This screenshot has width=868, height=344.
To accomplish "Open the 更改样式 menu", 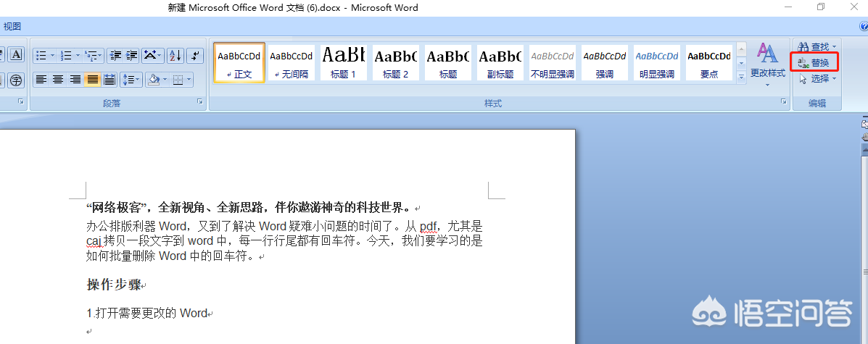I will 768,65.
